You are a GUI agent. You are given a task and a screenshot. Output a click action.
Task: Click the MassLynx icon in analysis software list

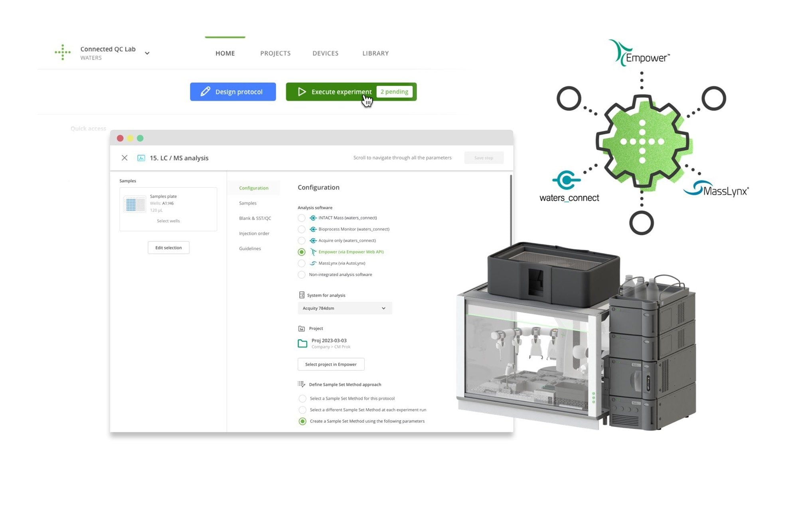tap(313, 263)
